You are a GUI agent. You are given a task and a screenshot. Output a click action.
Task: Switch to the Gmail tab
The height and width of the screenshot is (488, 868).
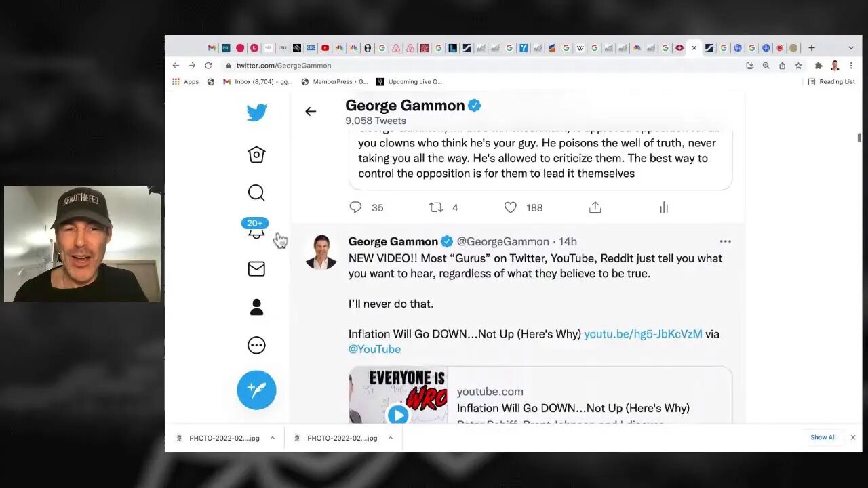click(x=212, y=48)
